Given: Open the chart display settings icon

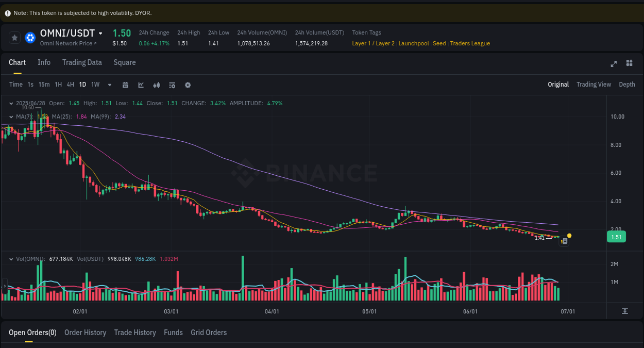Looking at the screenshot, I should (x=172, y=85).
